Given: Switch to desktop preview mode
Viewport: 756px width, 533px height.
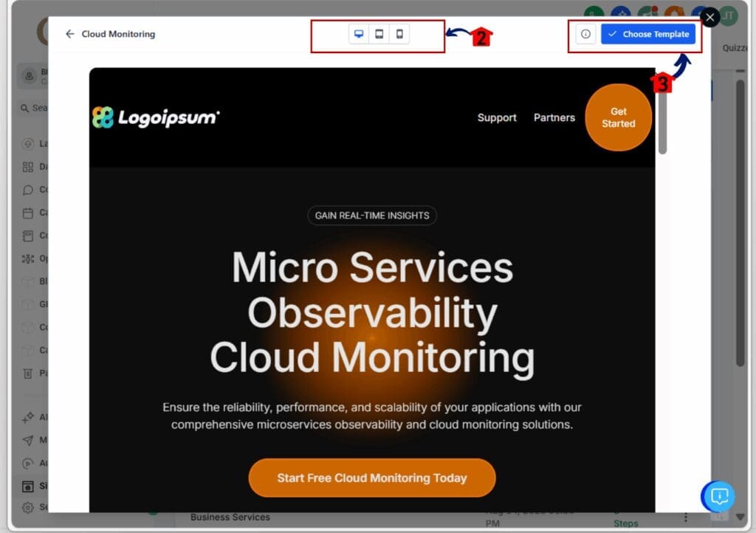Looking at the screenshot, I should 359,34.
